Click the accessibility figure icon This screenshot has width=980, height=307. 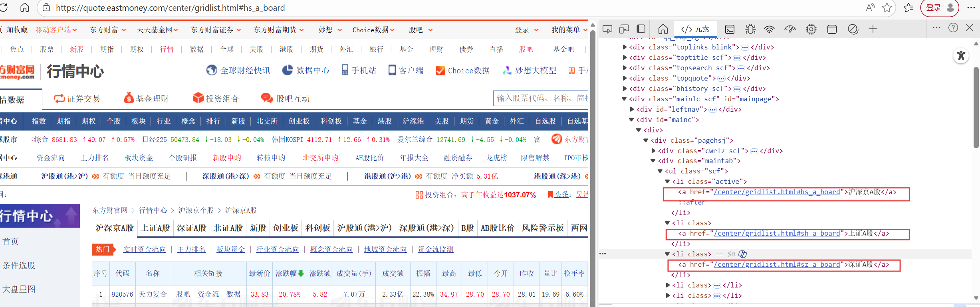tap(961, 55)
